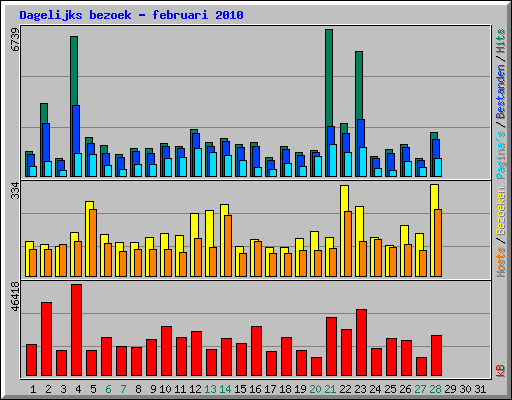This screenshot has width=512, height=400.
Task: Click the '46418' KB axis value
Action: (15, 296)
